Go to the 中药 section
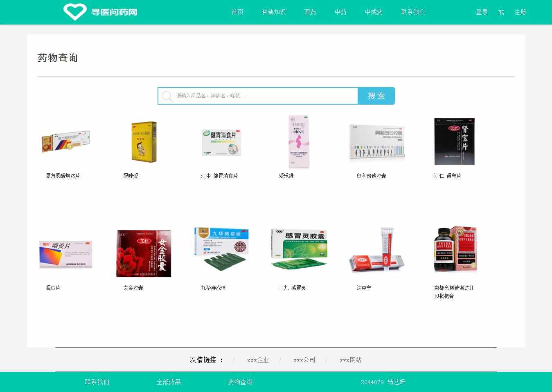 point(340,12)
